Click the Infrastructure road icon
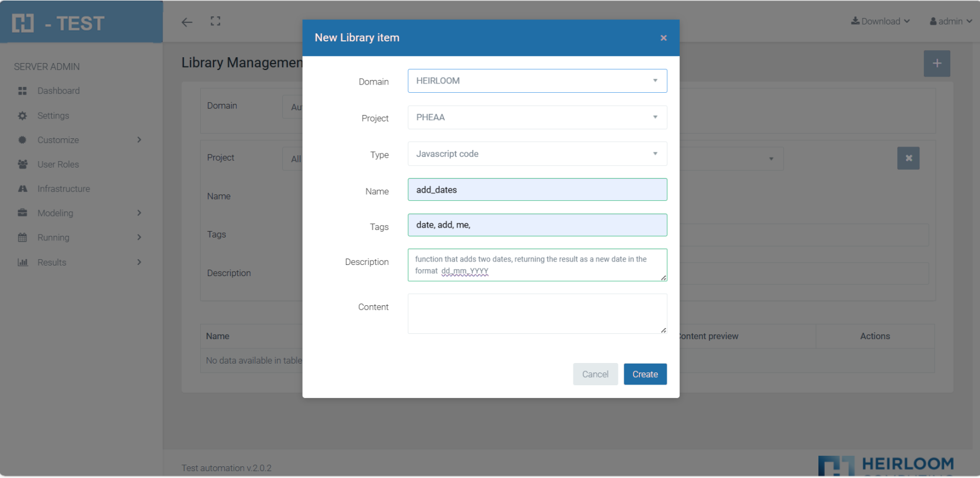Screen dimensions: 980x478 point(23,189)
